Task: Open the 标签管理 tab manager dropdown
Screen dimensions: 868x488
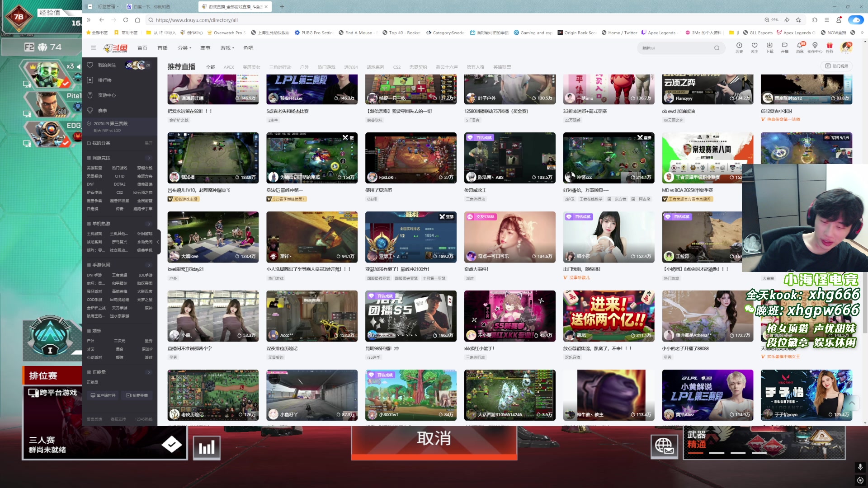Action: pyautogui.click(x=108, y=7)
